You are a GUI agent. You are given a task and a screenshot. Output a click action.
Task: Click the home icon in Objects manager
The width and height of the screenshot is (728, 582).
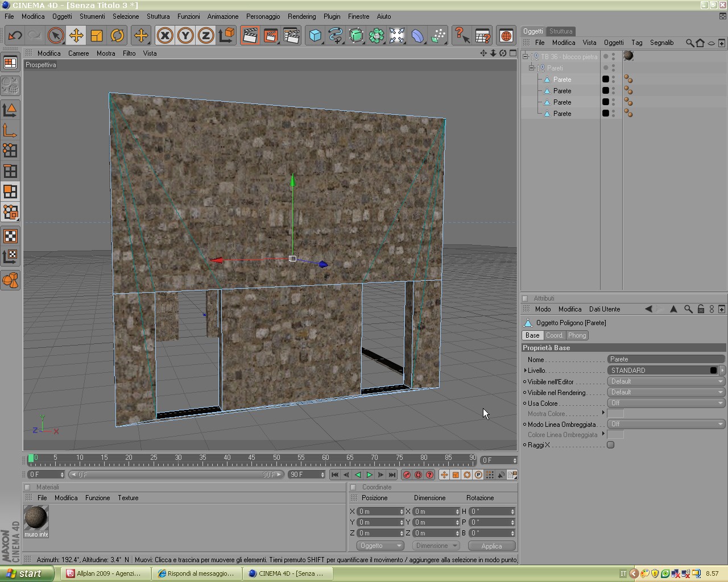700,43
